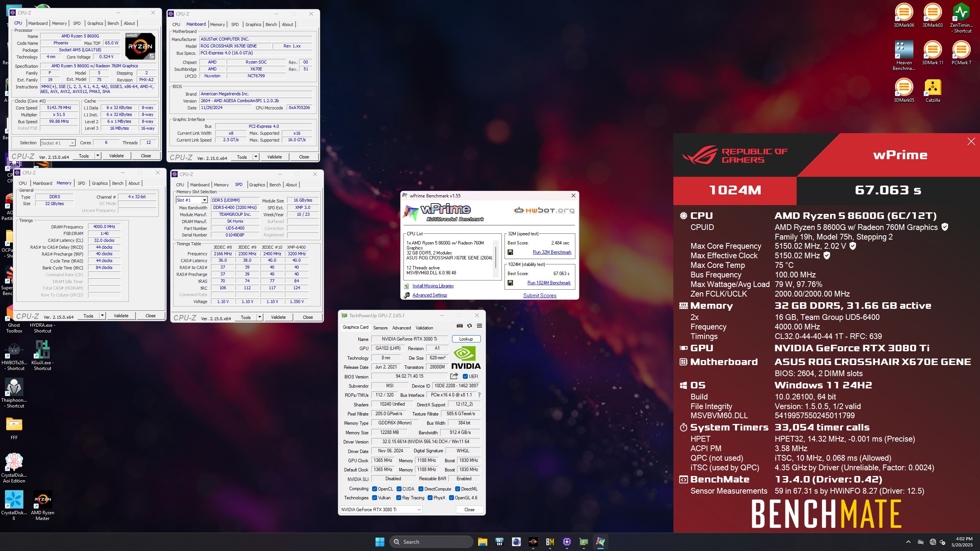The width and height of the screenshot is (980, 551).
Task: Toggle the OpenCL checkbox in GPU-Z
Action: [374, 489]
